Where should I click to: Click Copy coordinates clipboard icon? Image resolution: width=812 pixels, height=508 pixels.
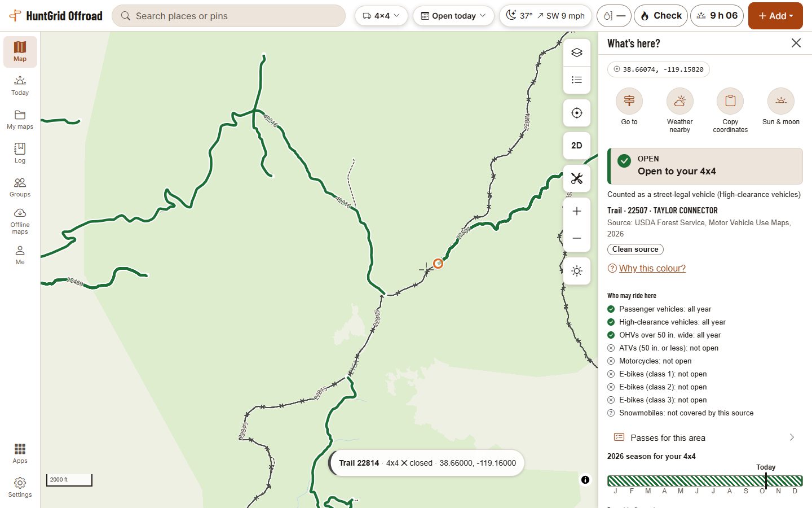pyautogui.click(x=730, y=101)
